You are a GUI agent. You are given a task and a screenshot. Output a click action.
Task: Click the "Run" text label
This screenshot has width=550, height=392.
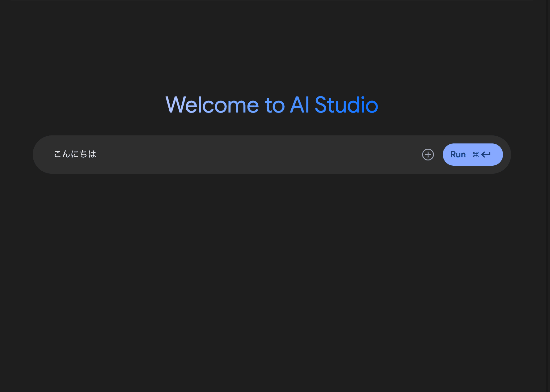pyautogui.click(x=458, y=155)
